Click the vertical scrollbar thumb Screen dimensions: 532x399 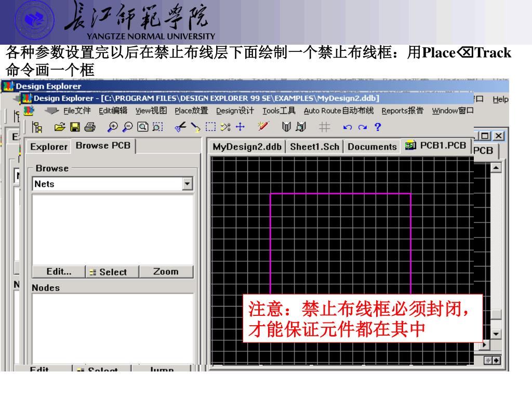pyautogui.click(x=496, y=314)
